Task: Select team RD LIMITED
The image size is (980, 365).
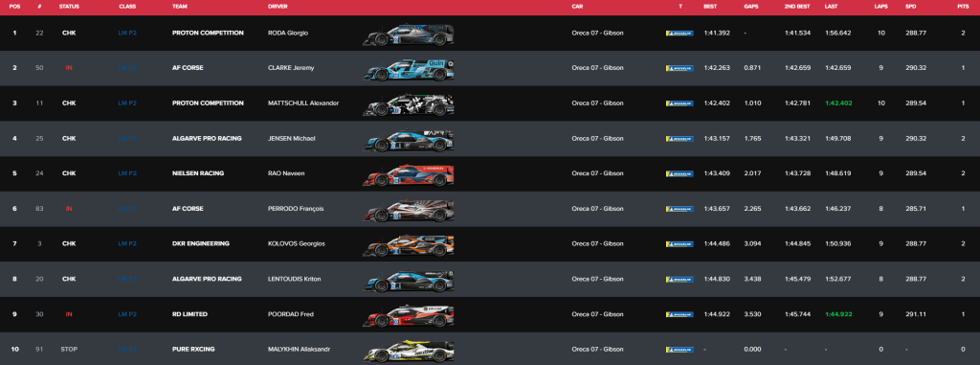Action: (189, 314)
